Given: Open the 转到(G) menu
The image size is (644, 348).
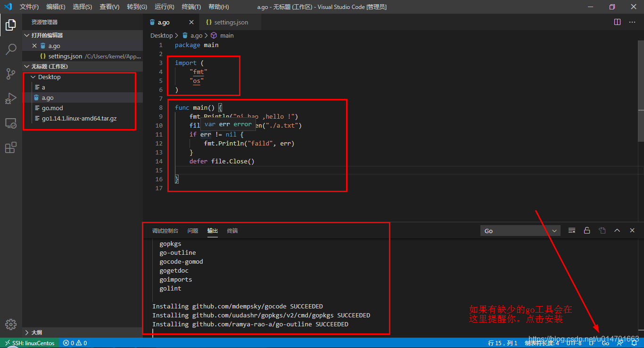Looking at the screenshot, I should point(137,7).
